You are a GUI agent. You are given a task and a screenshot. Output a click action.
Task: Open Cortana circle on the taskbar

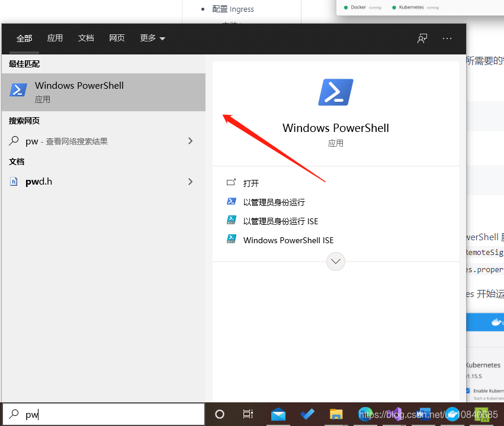coord(220,414)
